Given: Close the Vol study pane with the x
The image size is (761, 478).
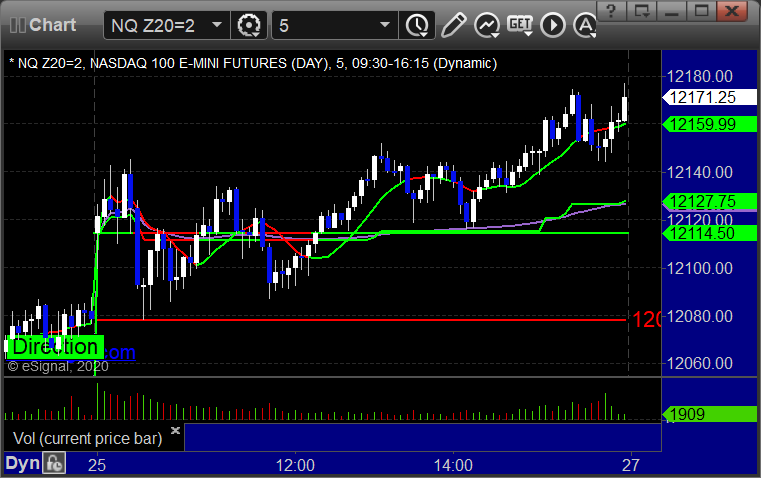Looking at the screenshot, I should pyautogui.click(x=176, y=430).
